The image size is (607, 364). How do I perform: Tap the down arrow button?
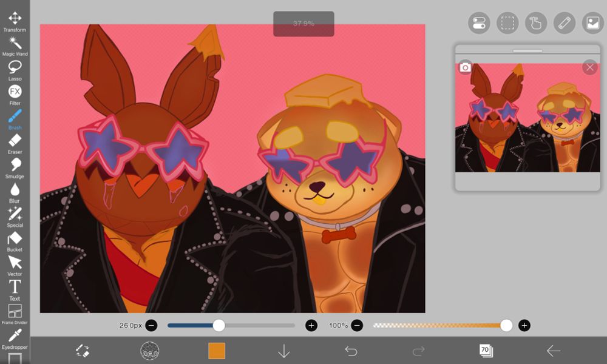tap(283, 351)
